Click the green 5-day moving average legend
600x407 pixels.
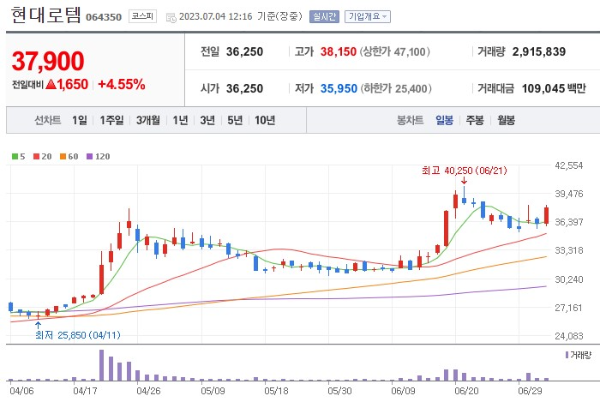coord(18,156)
